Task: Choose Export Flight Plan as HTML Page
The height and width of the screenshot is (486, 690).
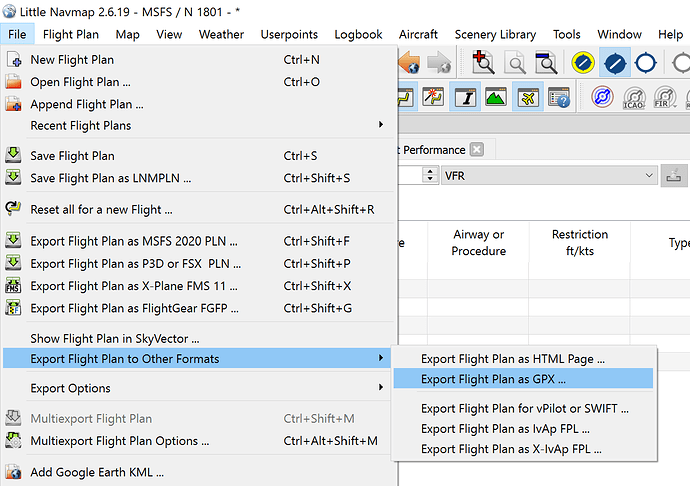Action: pyautogui.click(x=512, y=358)
